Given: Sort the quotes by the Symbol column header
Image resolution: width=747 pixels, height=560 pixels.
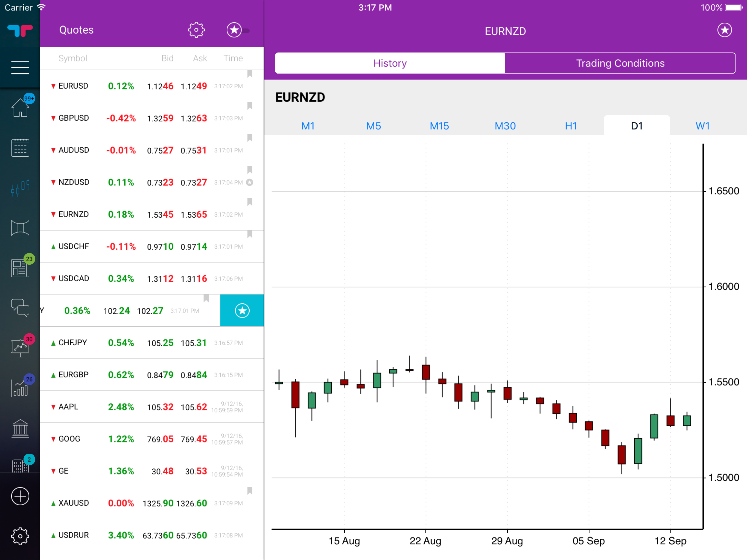Looking at the screenshot, I should pyautogui.click(x=73, y=58).
